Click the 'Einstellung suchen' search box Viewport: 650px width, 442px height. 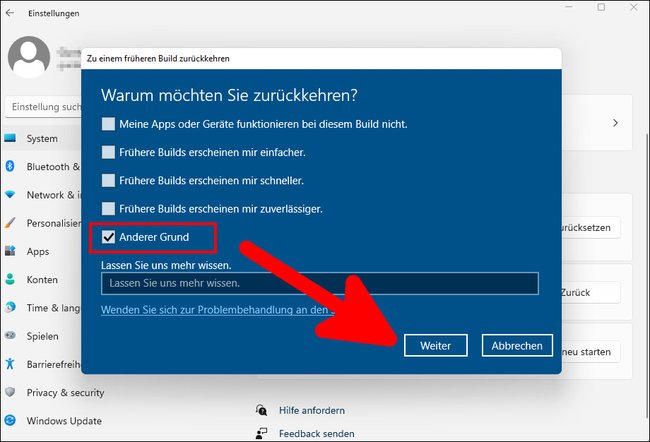point(44,107)
